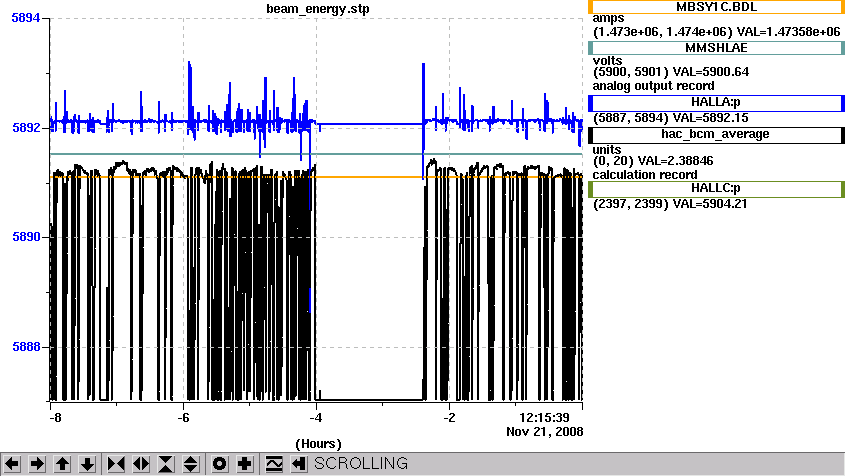Shift the plot upward with the up arrow
Screen dimensions: 845x476
[x=62, y=464]
